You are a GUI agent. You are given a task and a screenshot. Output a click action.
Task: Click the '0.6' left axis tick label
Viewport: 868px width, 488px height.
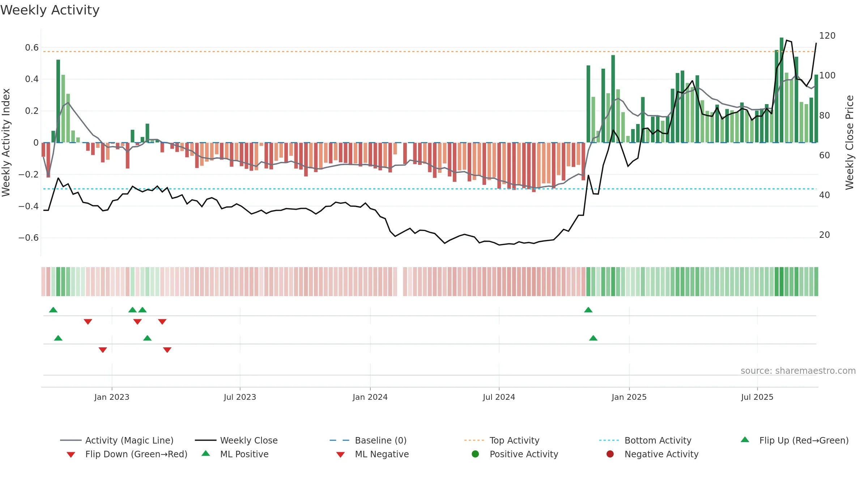point(32,48)
